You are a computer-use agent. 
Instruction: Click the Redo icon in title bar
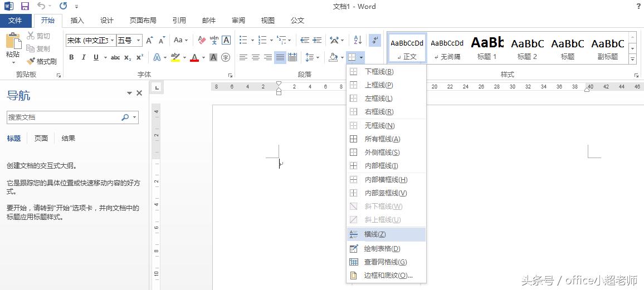coord(63,6)
